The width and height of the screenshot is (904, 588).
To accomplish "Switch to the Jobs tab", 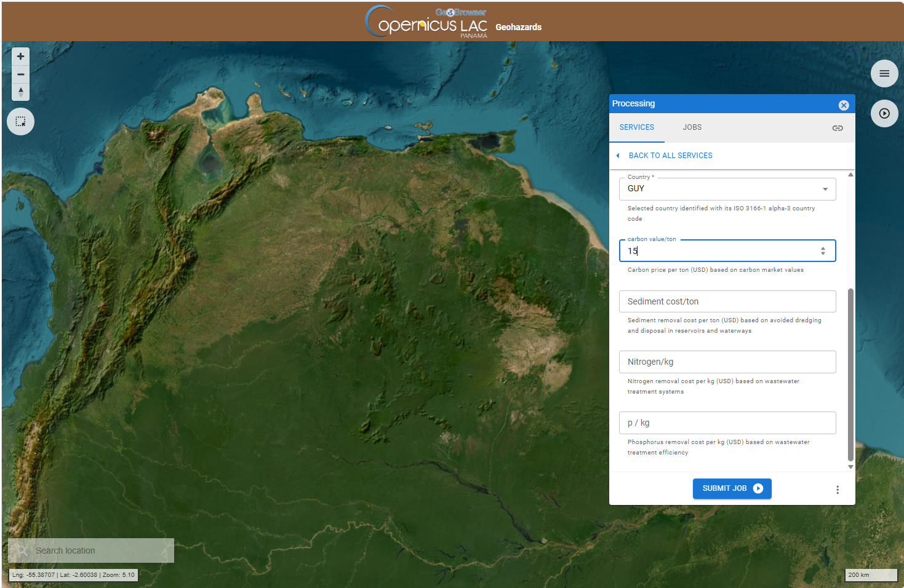I will [692, 127].
